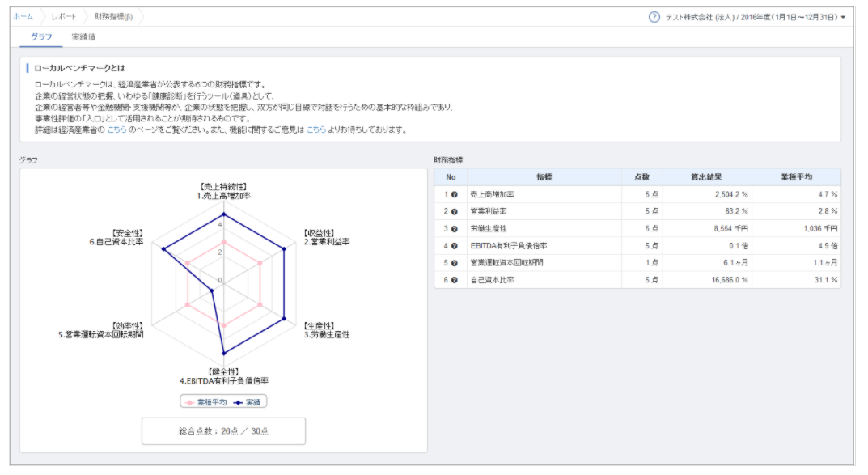Go to ホーム in breadcrumb
The width and height of the screenshot is (868, 475).
point(23,16)
